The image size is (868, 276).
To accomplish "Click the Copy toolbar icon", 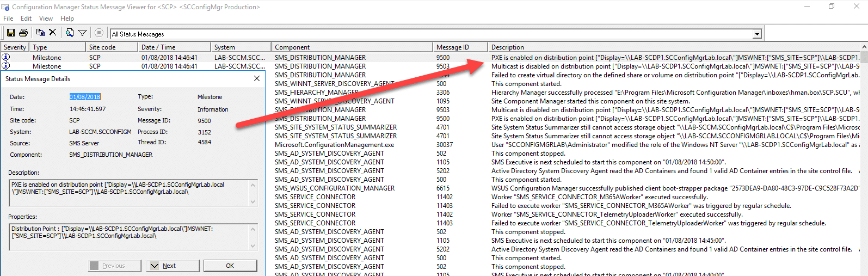I will pyautogui.click(x=40, y=33).
